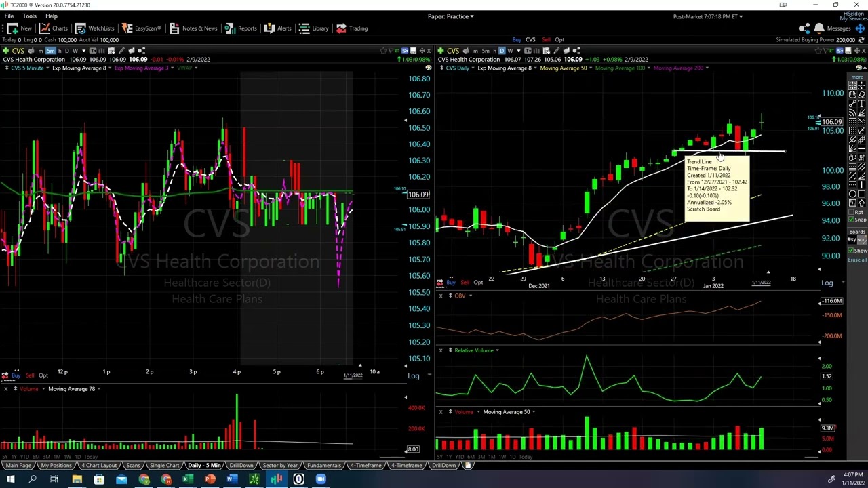Viewport: 868px width, 488px height.
Task: Click the blue move icon beside Messages
Action: coord(860,28)
